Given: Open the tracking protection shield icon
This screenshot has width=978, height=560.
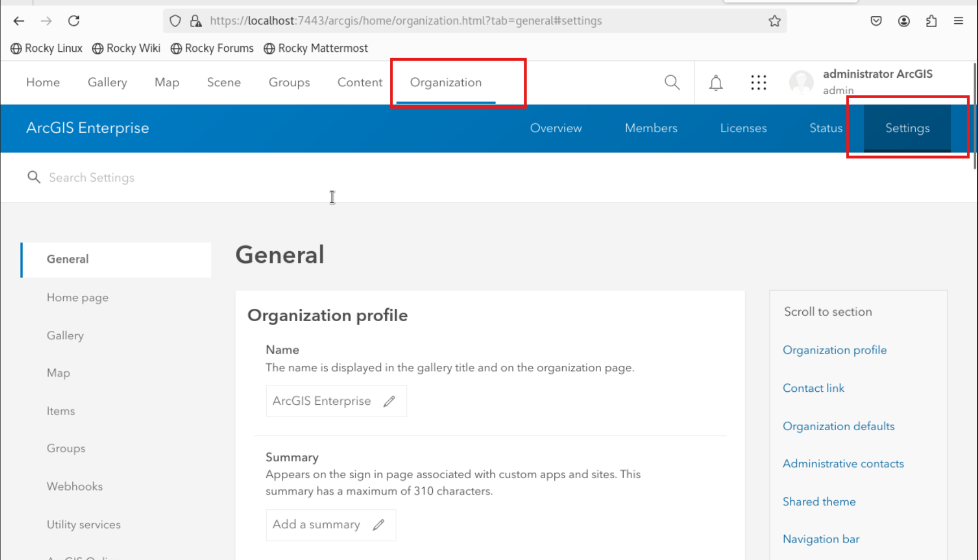Looking at the screenshot, I should (x=175, y=21).
